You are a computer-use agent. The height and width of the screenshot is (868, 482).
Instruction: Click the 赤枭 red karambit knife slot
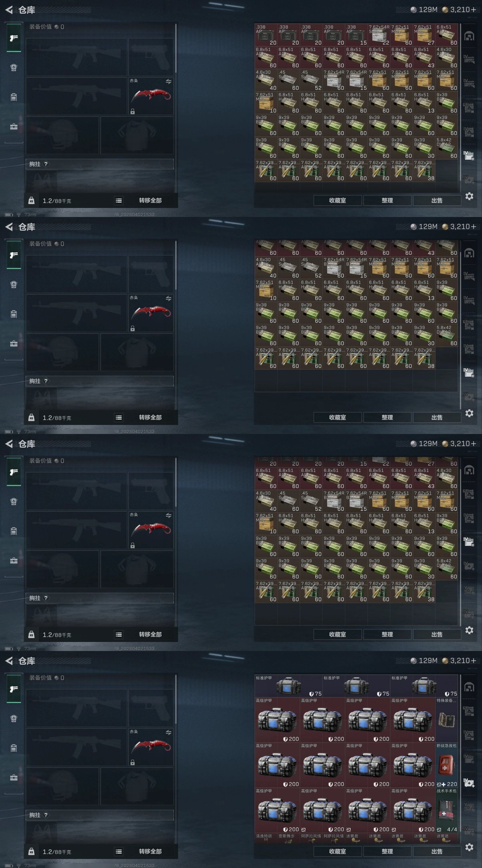click(151, 96)
